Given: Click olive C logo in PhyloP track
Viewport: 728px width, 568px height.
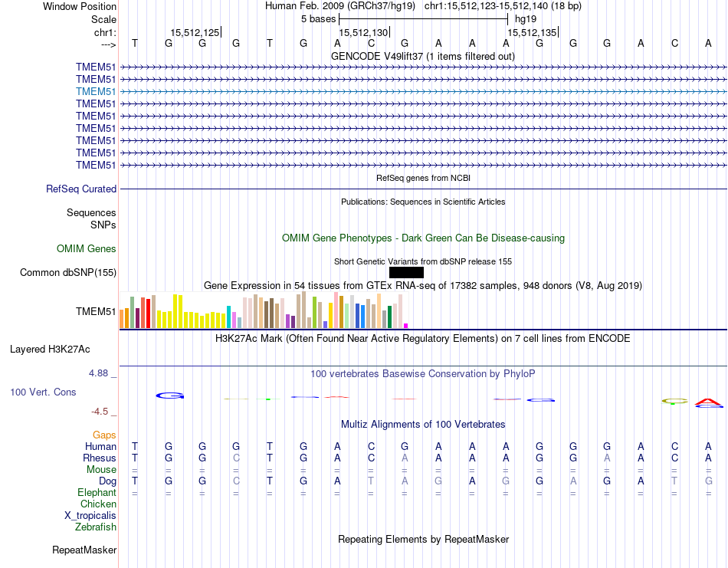Looking at the screenshot, I should click(674, 401).
